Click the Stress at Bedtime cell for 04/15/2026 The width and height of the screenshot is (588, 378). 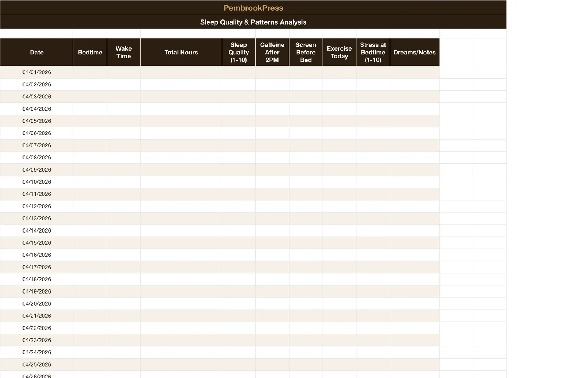tap(373, 242)
